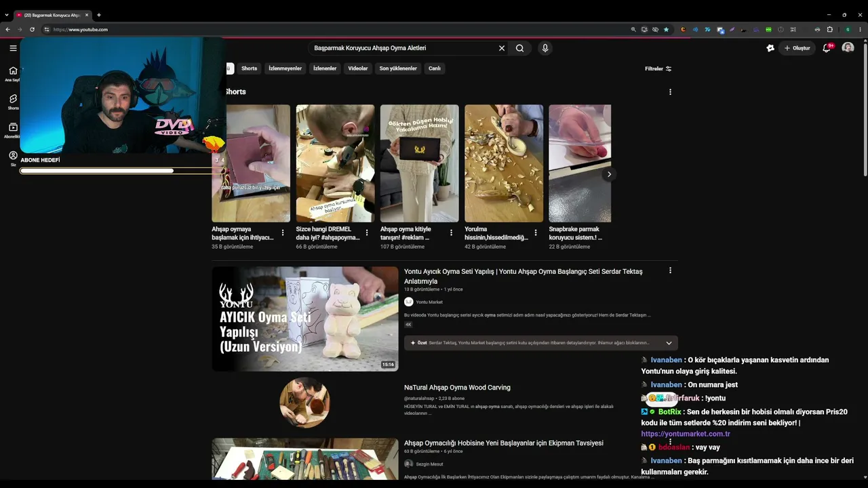This screenshot has width=868, height=488.
Task: Open the Chrome tab search chevron
Action: point(7,15)
